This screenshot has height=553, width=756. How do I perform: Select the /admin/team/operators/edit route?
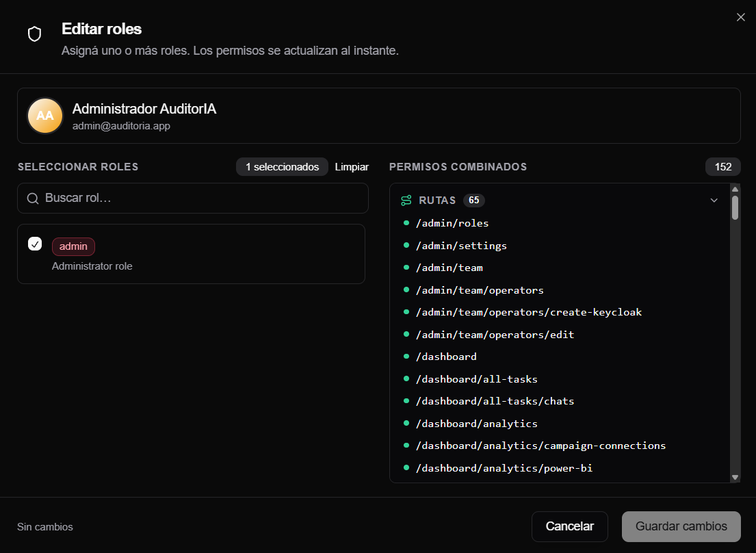[x=495, y=335]
